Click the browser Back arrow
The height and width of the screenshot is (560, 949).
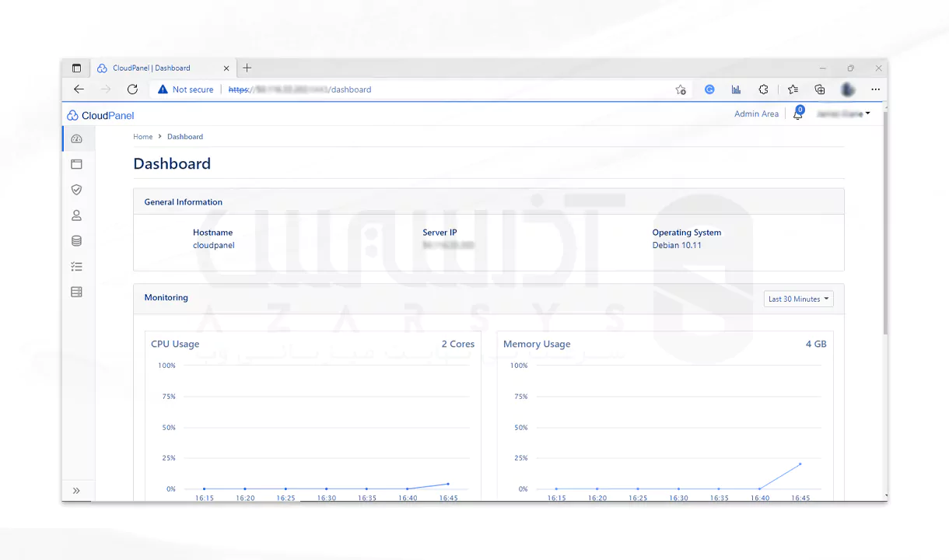(79, 89)
